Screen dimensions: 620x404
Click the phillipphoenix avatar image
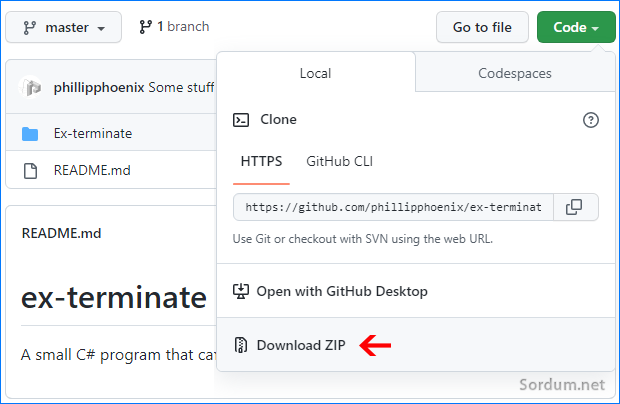(30, 87)
